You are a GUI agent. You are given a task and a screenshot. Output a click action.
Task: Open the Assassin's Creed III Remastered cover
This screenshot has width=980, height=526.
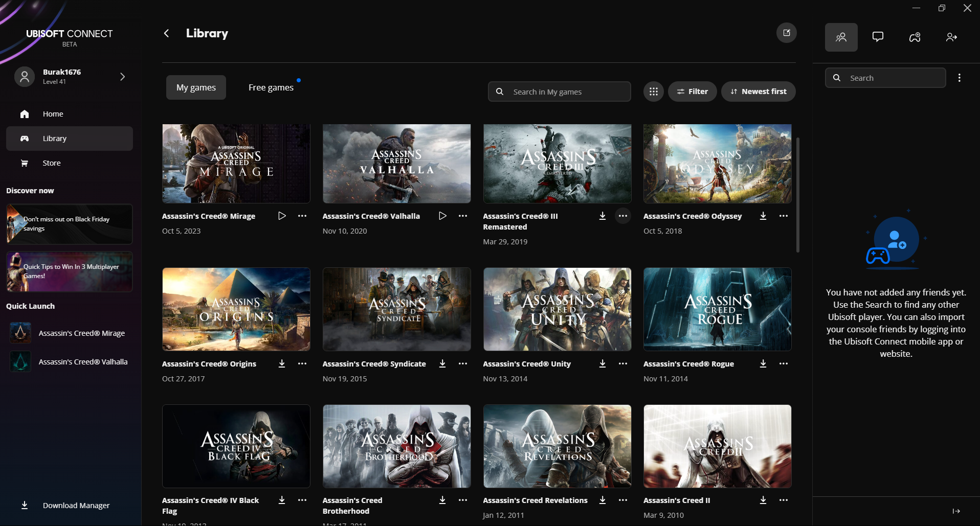pyautogui.click(x=558, y=164)
